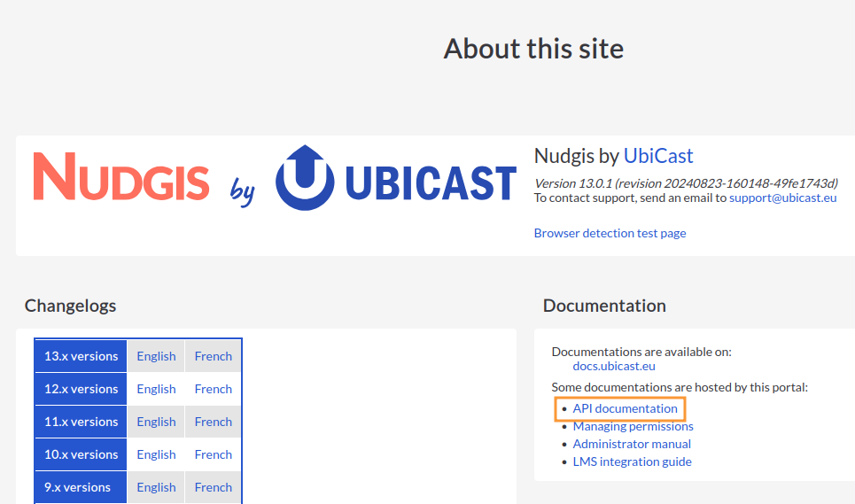855x504 pixels.
Task: Click the About this site heading
Action: tap(533, 49)
